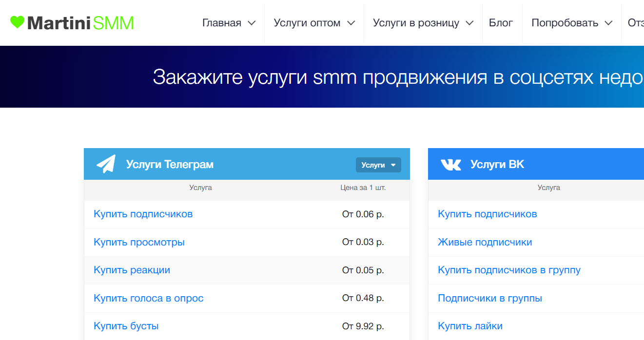The image size is (644, 340).
Task: Click the Telegram paper plane icon
Action: [x=106, y=164]
